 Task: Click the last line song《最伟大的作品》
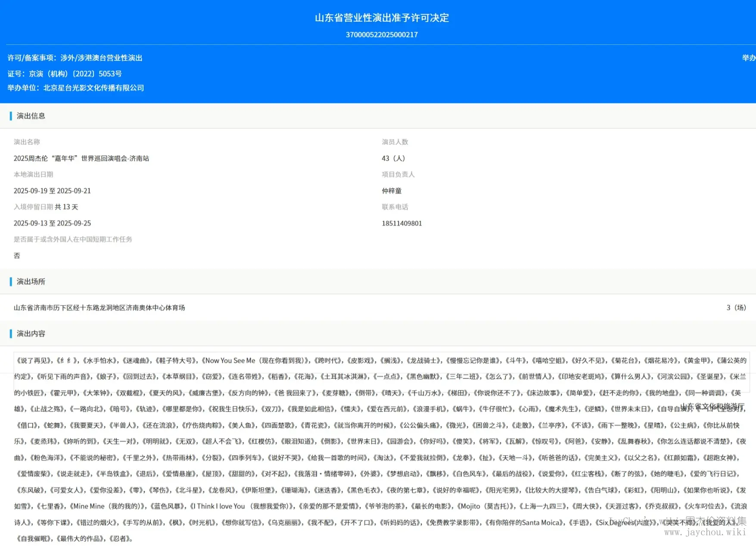[x=81, y=538]
